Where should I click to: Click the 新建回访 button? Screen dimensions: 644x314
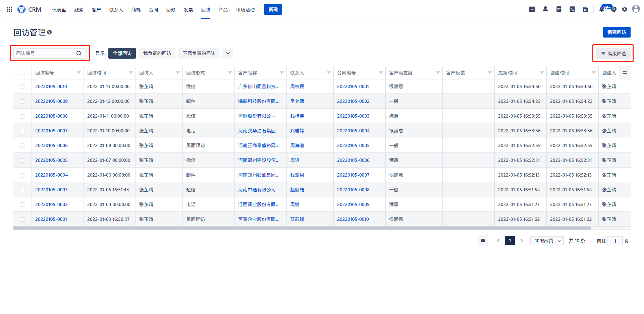[617, 32]
